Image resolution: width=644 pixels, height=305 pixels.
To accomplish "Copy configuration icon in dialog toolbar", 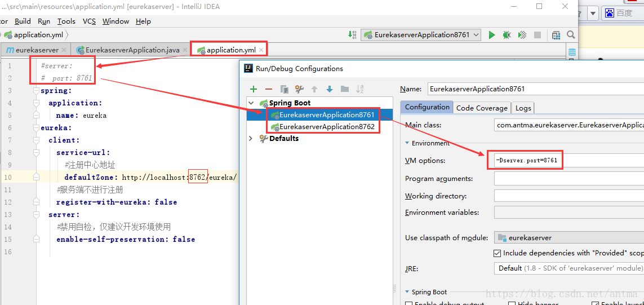I will [x=284, y=89].
